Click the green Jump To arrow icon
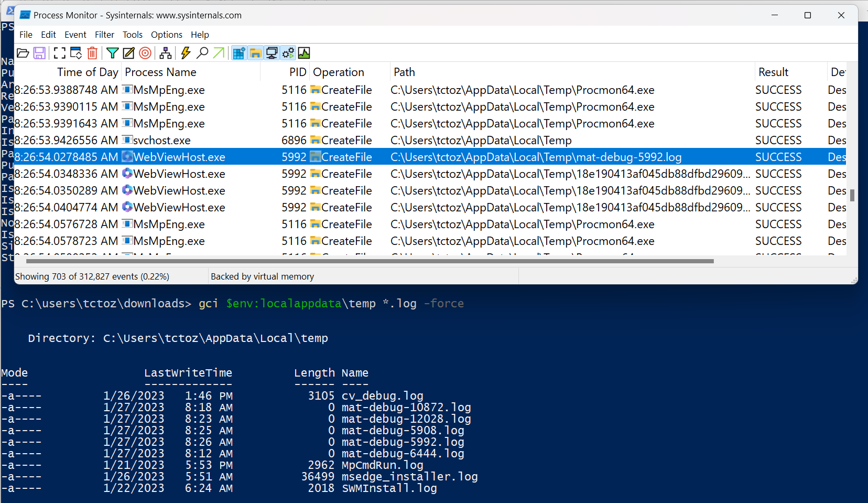Viewport: 868px width, 503px height. 219,53
